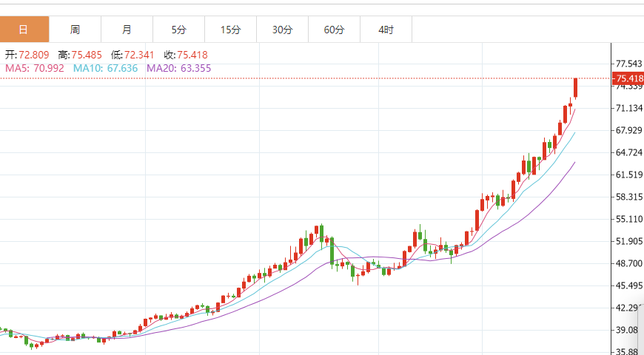Click the 开:72.809 opening price readout
This screenshot has height=355, width=644.
point(27,55)
